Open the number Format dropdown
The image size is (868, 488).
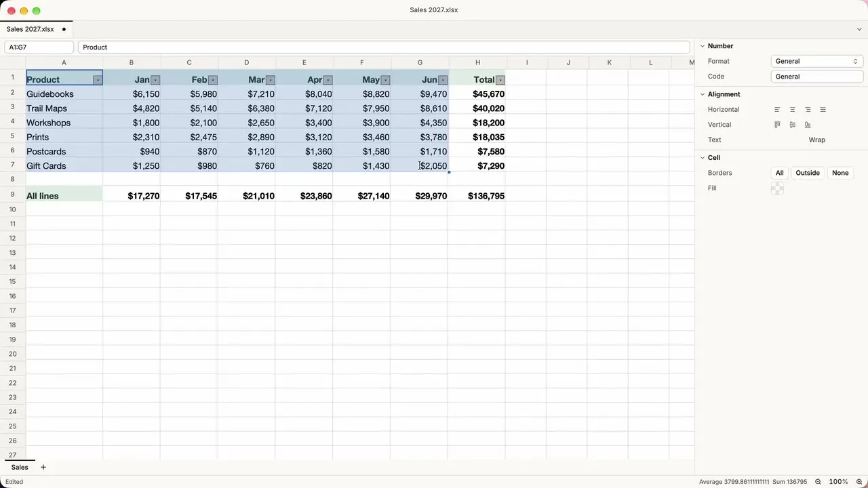816,61
